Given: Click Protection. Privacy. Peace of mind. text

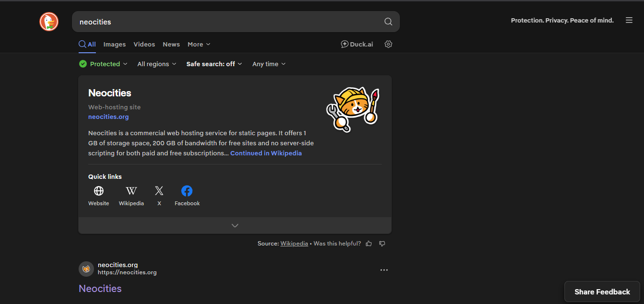Looking at the screenshot, I should click(x=562, y=20).
